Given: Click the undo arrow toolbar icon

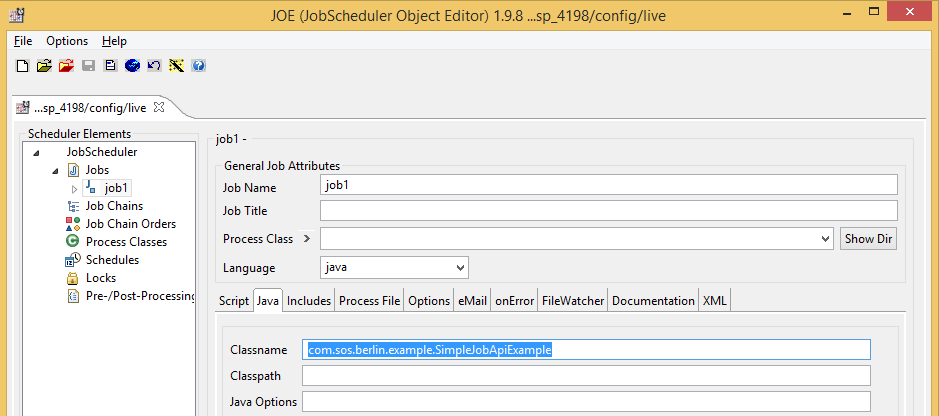Looking at the screenshot, I should click(x=154, y=66).
